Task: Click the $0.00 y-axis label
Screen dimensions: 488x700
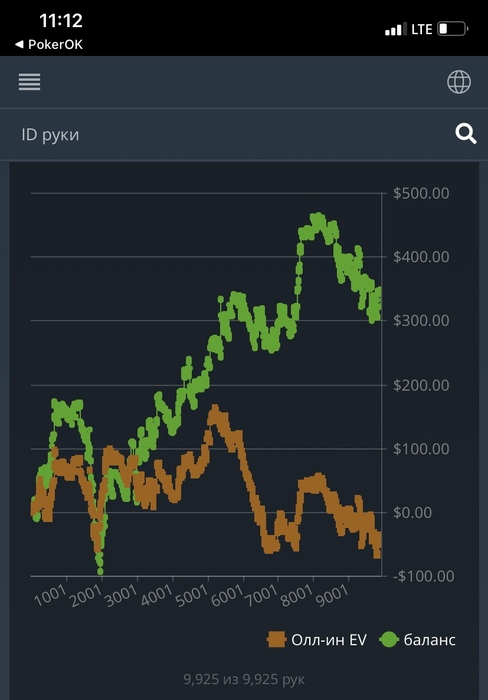Action: pyautogui.click(x=412, y=512)
